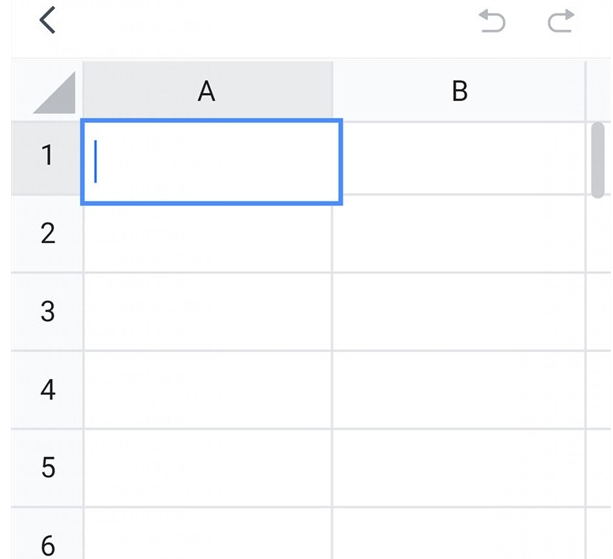
Task: Select row 6 header
Action: [x=47, y=540]
